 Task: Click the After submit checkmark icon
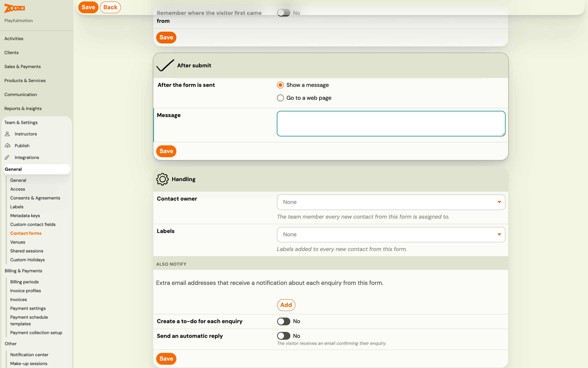(x=165, y=65)
